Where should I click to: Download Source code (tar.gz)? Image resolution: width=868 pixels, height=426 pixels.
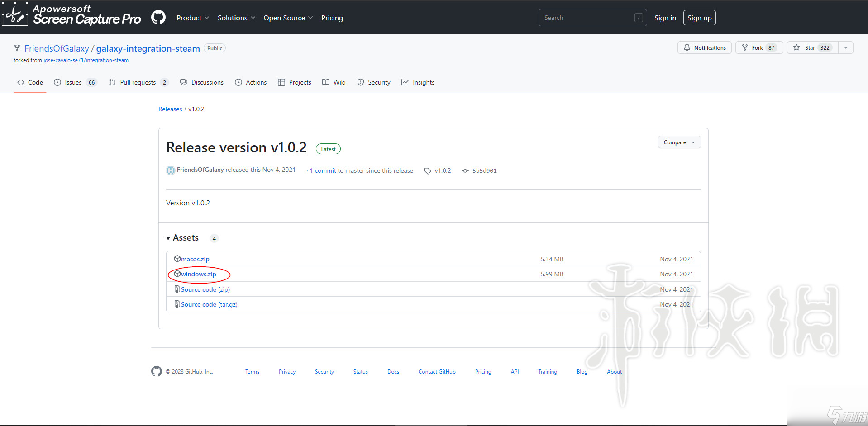click(209, 304)
